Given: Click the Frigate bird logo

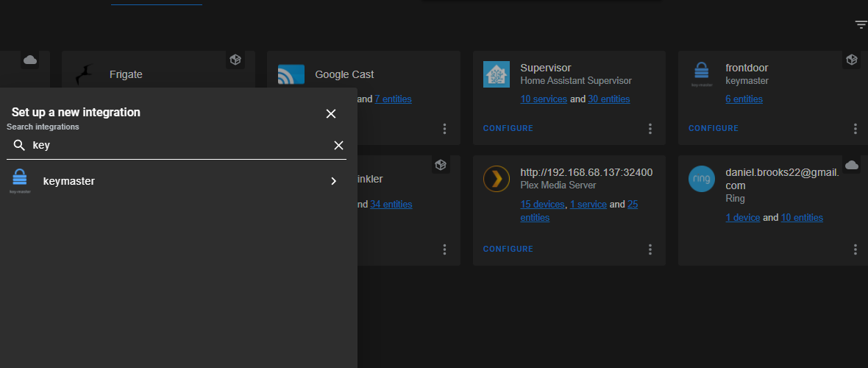Looking at the screenshot, I should [85, 74].
